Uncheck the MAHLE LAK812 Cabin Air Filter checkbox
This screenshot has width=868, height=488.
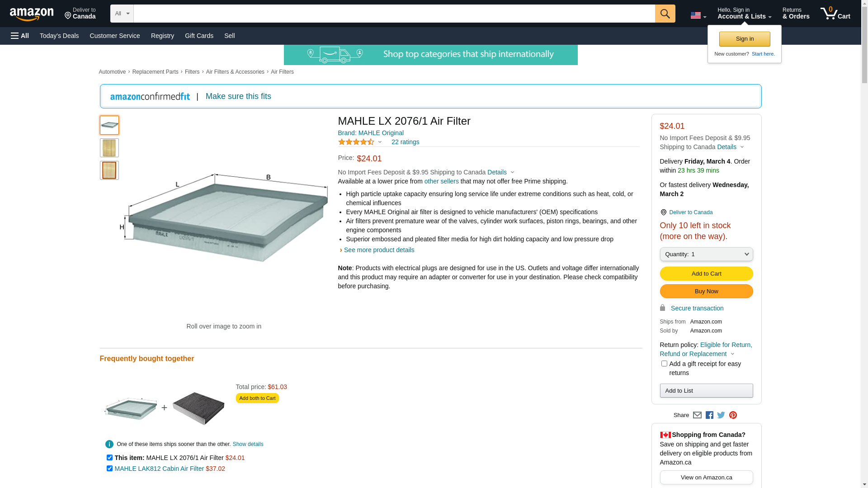tap(109, 469)
